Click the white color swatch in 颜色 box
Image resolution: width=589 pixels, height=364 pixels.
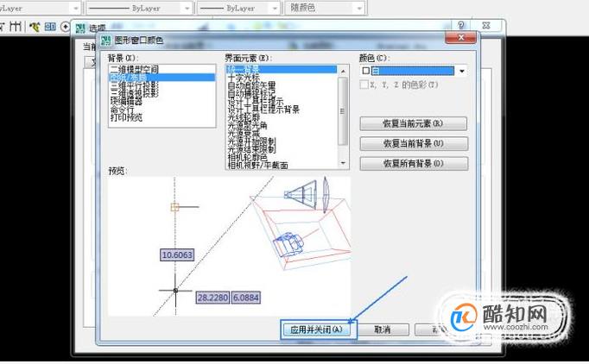[x=366, y=71]
